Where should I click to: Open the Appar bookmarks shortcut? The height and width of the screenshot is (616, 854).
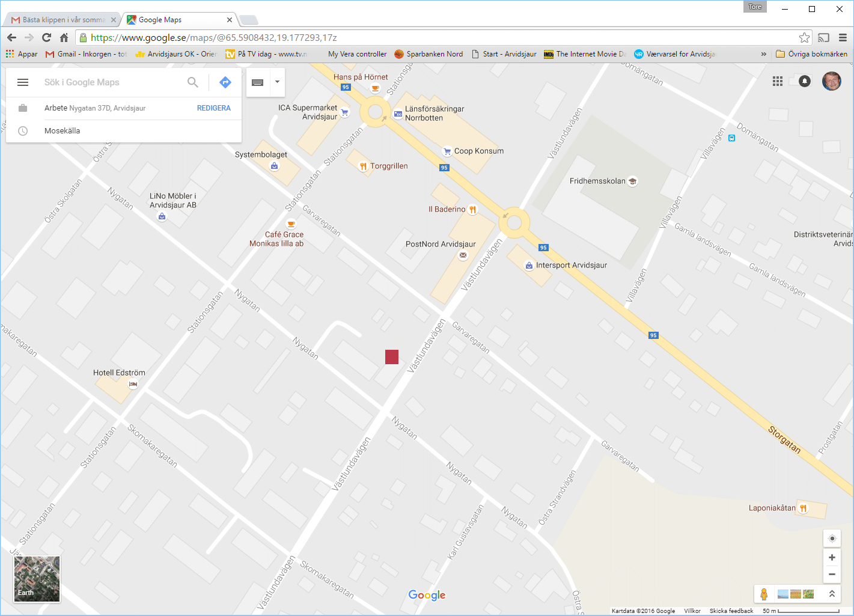[22, 54]
